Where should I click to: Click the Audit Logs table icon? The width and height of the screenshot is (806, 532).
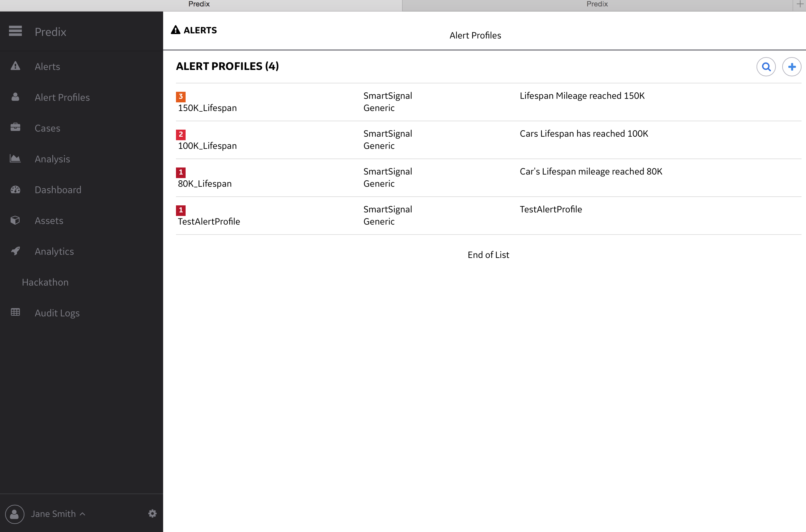tap(15, 312)
